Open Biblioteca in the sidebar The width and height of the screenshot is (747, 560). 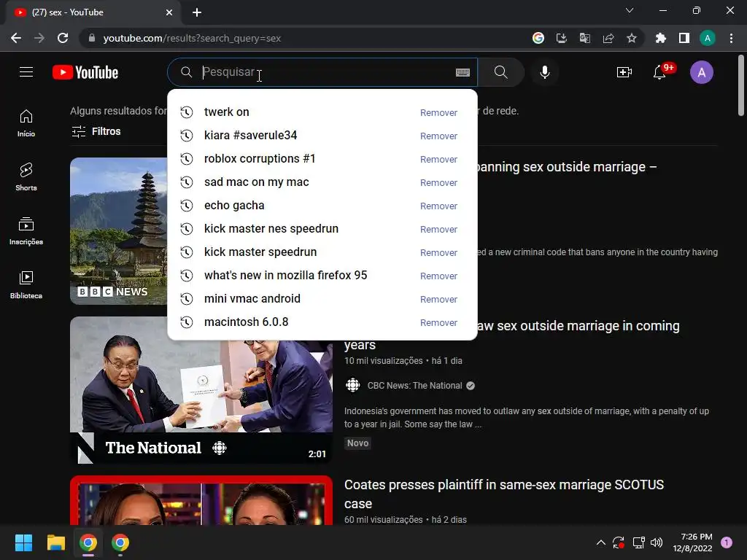26,284
